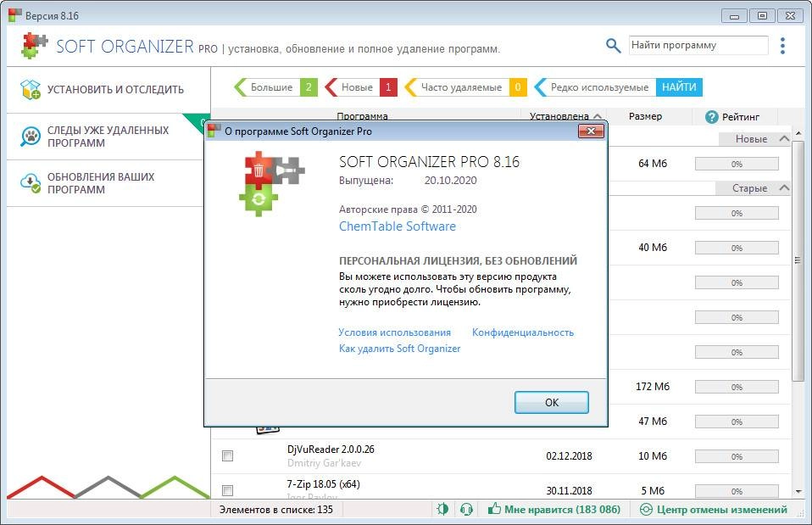The width and height of the screenshot is (812, 525).
Task: Click rating bar of the 64 Мб row
Action: click(x=737, y=164)
